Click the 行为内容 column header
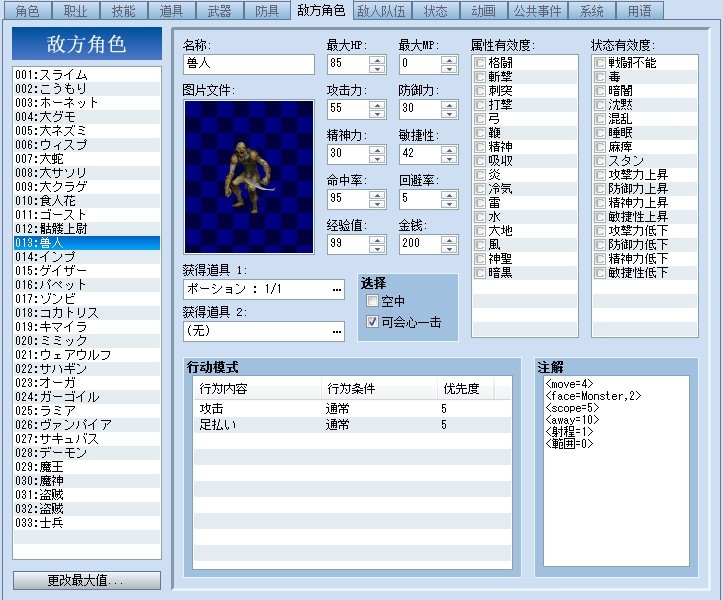 [x=257, y=388]
